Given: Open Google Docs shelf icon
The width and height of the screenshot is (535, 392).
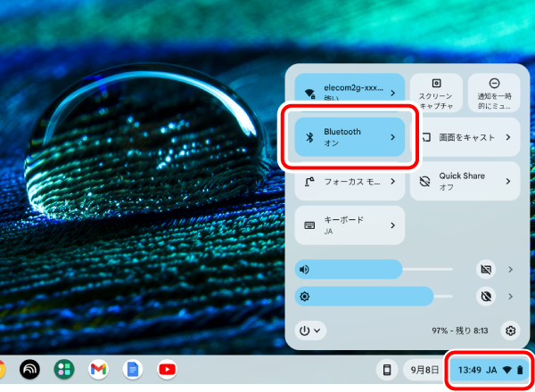Looking at the screenshot, I should click(132, 368).
